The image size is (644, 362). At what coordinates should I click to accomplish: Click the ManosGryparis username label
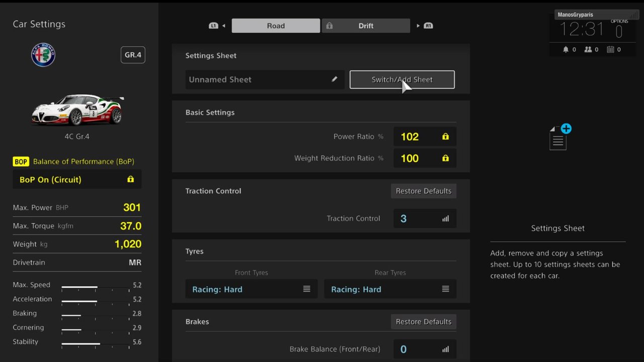point(575,15)
